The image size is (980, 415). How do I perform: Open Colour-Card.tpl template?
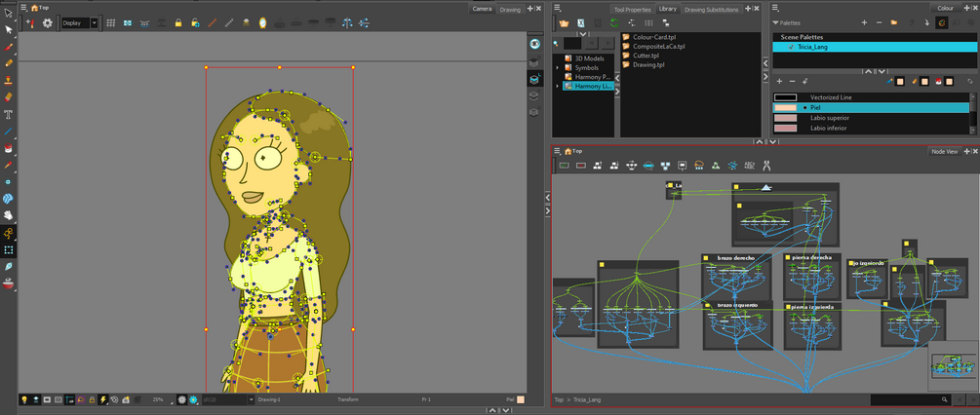click(x=653, y=37)
